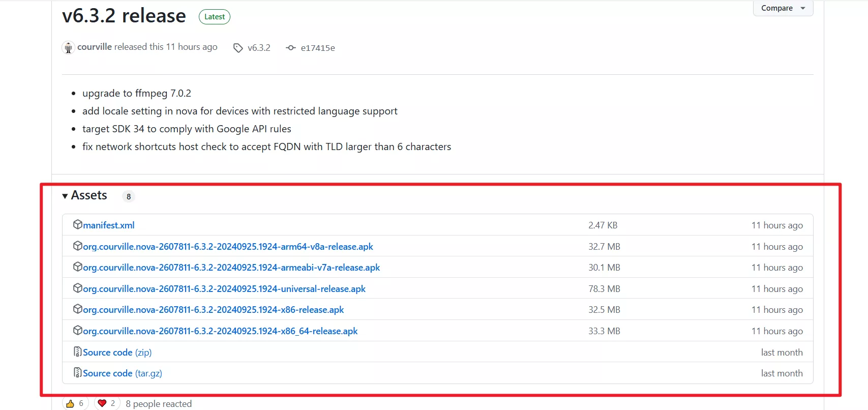The image size is (868, 410).
Task: Click the 30.1 MB file size
Action: coord(605,267)
